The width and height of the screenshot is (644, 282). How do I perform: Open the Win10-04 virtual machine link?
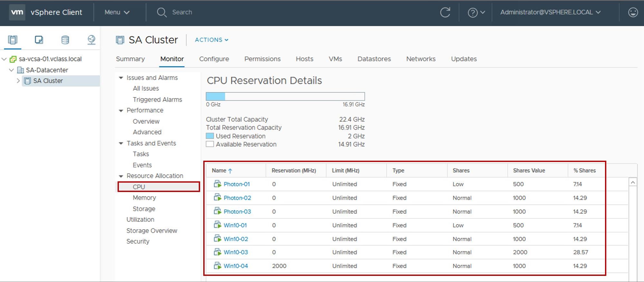click(x=236, y=266)
